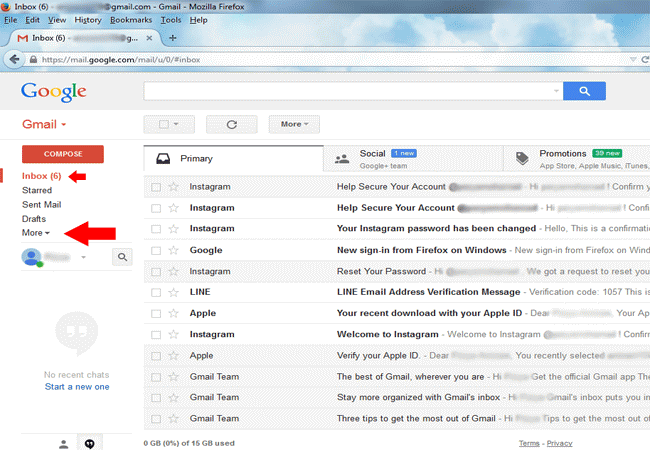Star the Stay more organized email
Image resolution: width=650 pixels, height=450 pixels.
click(174, 397)
